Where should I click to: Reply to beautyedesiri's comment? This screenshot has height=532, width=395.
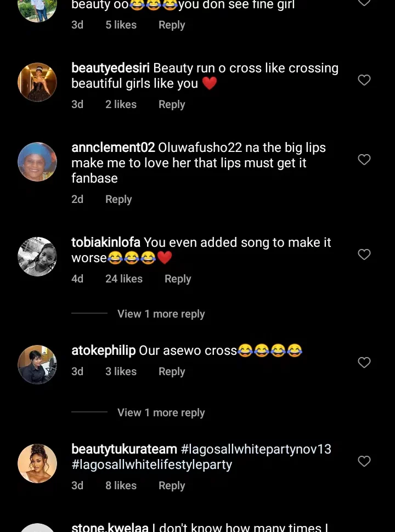click(172, 104)
